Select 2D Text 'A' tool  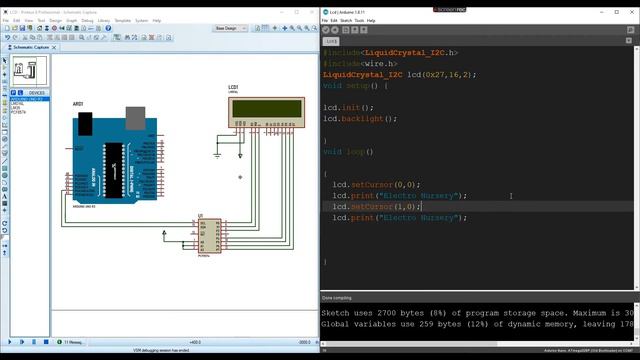point(4,196)
